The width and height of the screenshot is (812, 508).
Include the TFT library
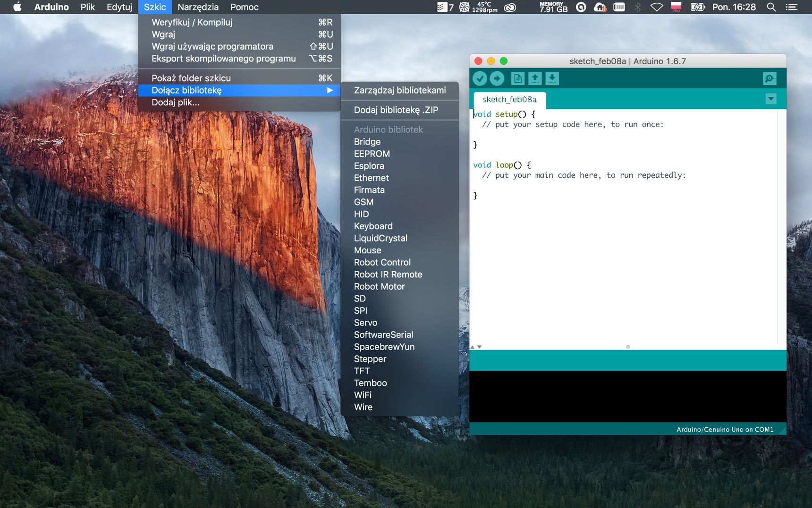(x=400, y=370)
